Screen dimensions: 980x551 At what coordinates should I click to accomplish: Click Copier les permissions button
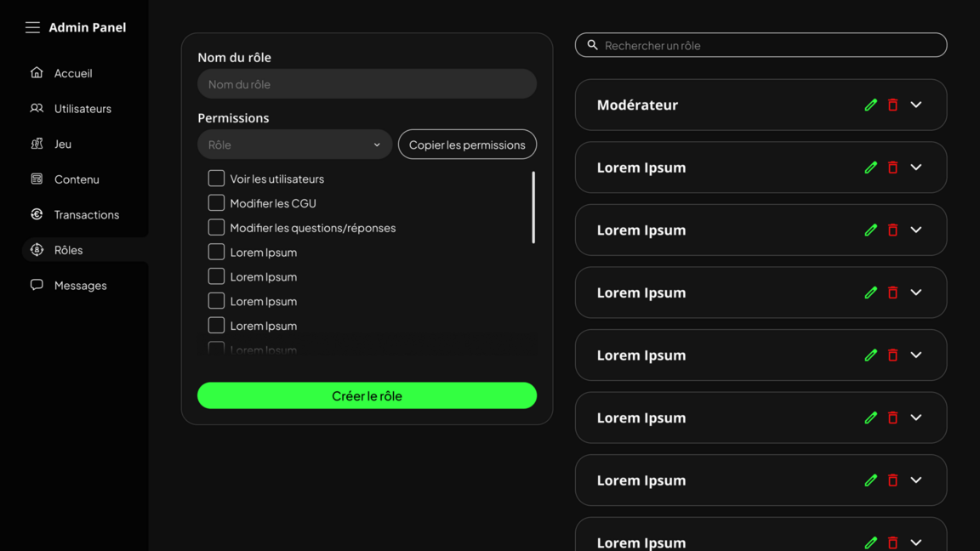pyautogui.click(x=467, y=145)
